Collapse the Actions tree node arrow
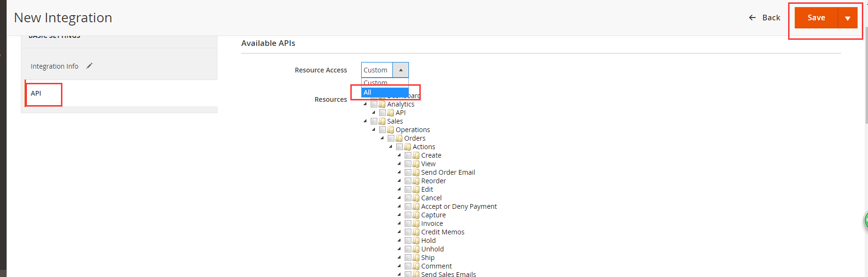 pos(391,147)
